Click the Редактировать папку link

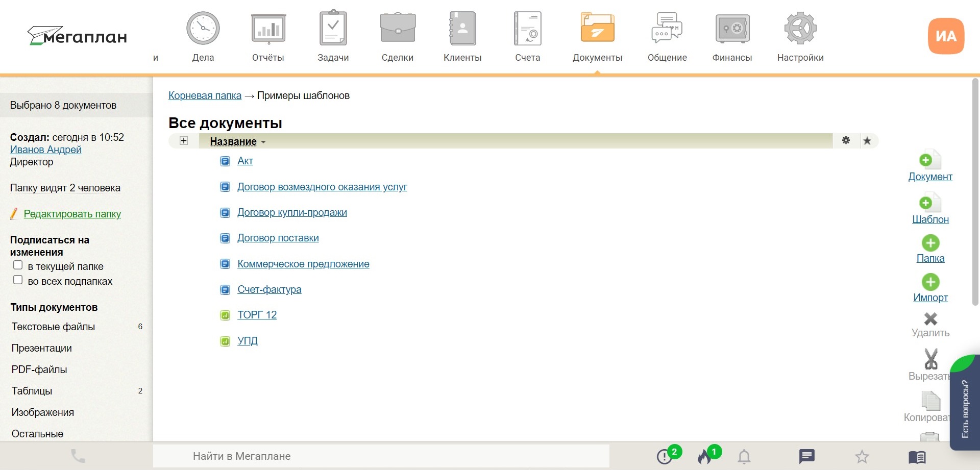[x=72, y=214]
